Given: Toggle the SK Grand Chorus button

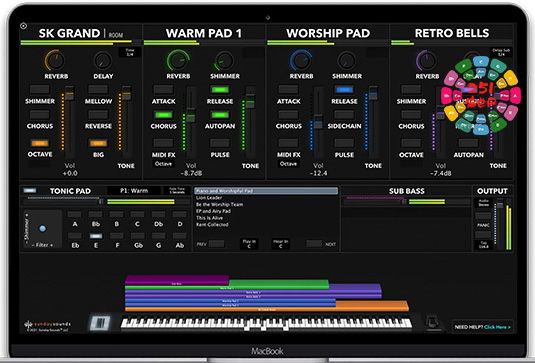Looking at the screenshot, I should coord(40,114).
